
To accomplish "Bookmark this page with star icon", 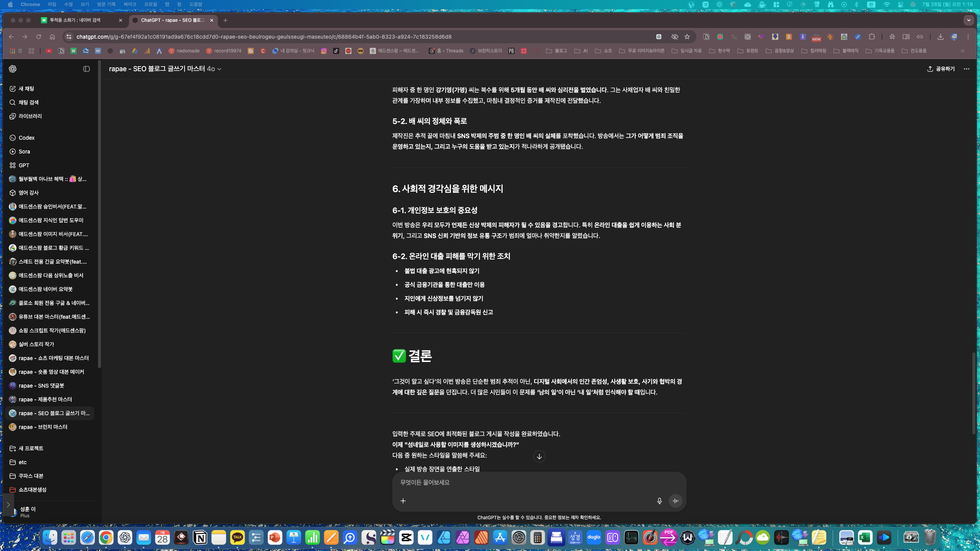I will coord(687,37).
